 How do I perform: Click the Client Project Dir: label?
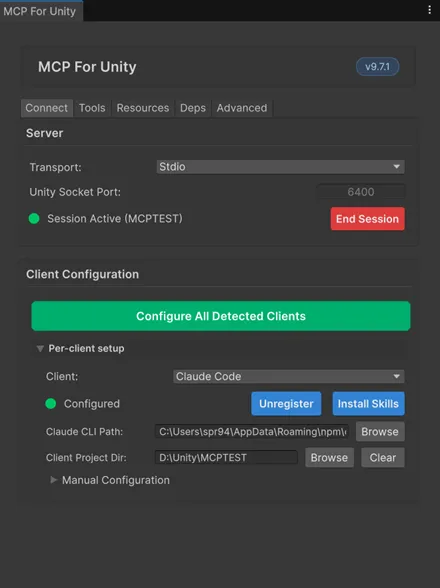pyautogui.click(x=86, y=458)
